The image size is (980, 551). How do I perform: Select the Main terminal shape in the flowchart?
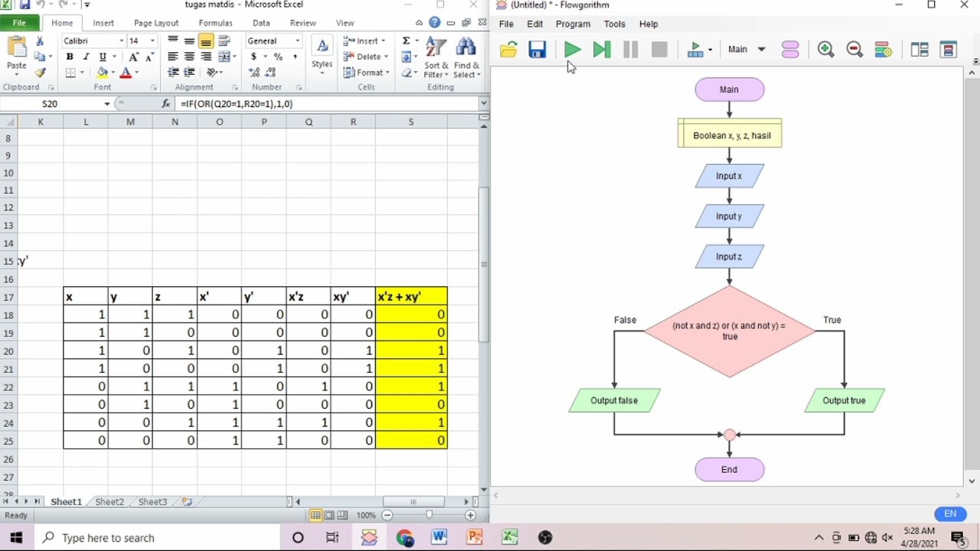tap(729, 90)
